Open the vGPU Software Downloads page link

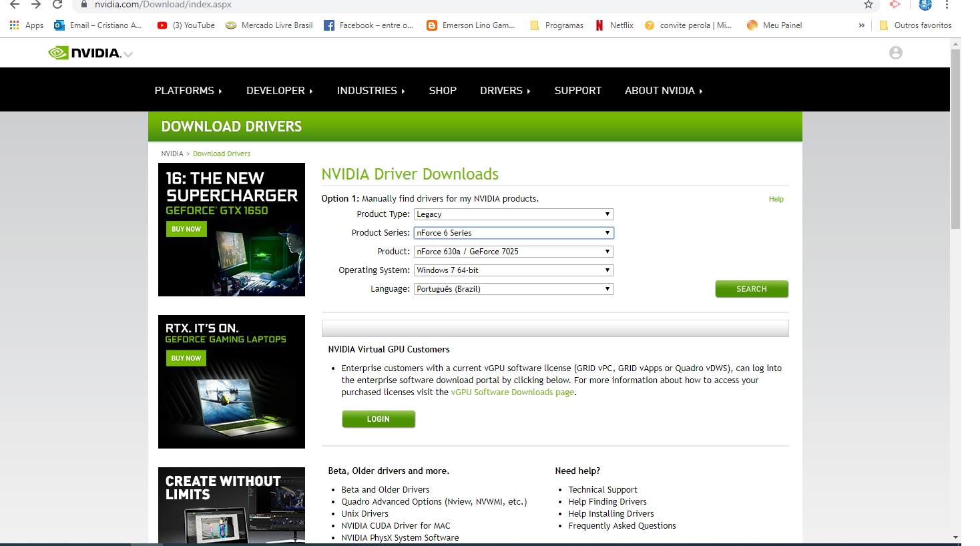(x=512, y=392)
